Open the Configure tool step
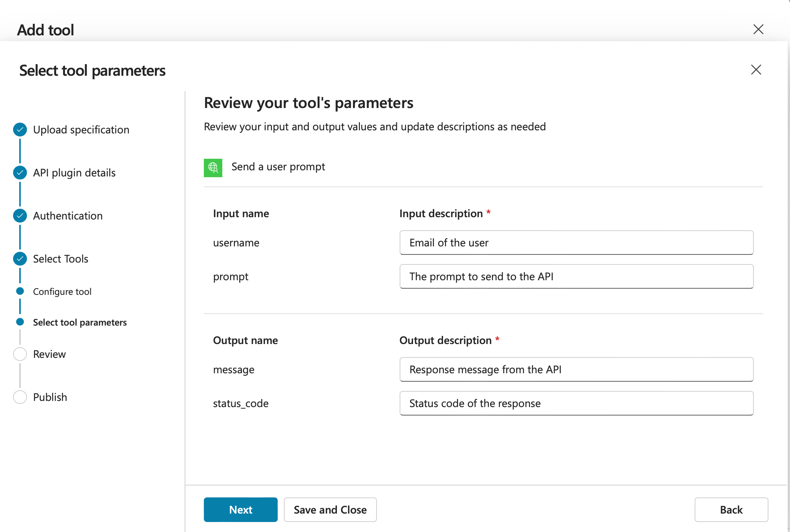This screenshot has width=790, height=532. (62, 291)
